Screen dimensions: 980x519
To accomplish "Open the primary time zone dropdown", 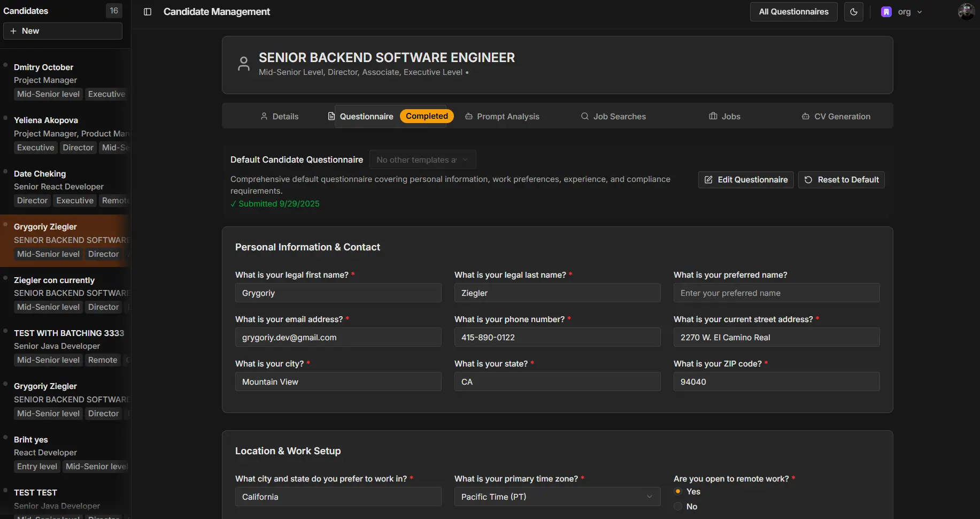I will [x=557, y=497].
